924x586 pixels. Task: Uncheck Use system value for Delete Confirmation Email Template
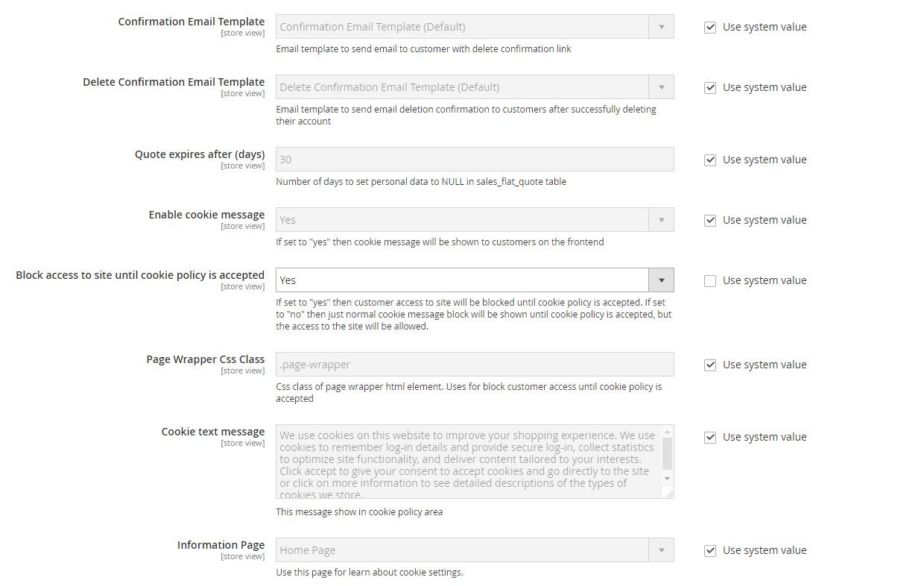click(x=710, y=88)
